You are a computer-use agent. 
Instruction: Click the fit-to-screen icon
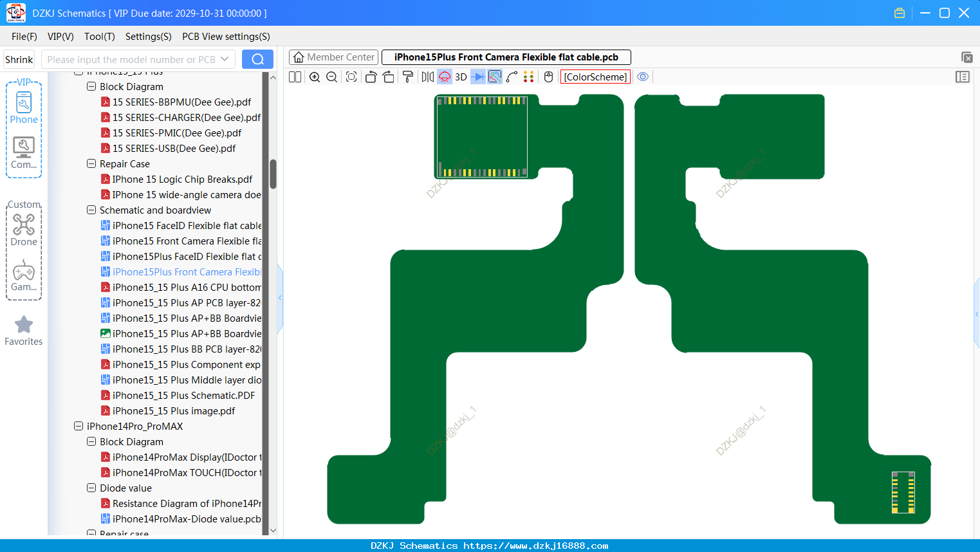[351, 77]
